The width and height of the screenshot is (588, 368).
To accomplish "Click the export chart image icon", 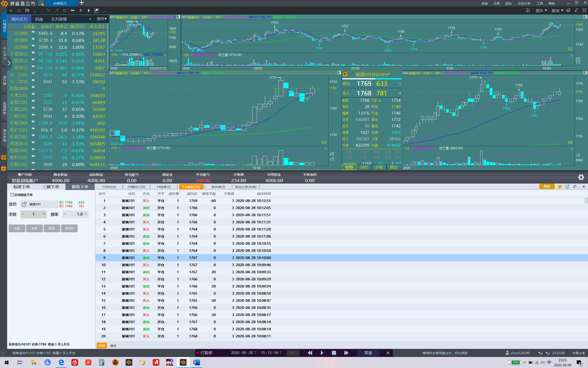I will coord(96,11).
